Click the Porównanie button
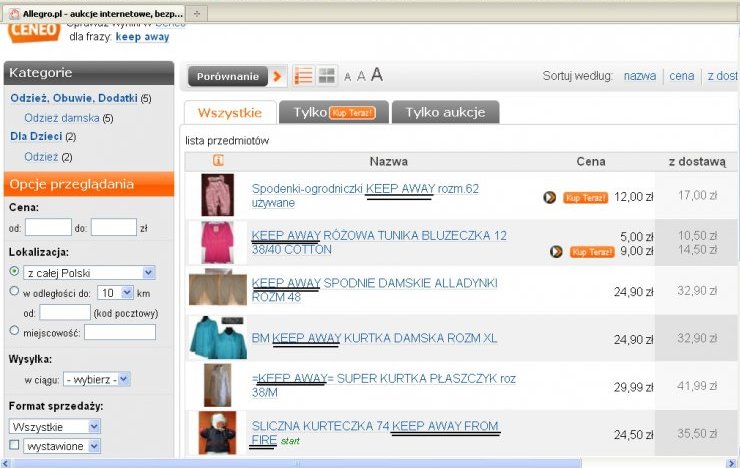This screenshot has height=468, width=740. [228, 76]
